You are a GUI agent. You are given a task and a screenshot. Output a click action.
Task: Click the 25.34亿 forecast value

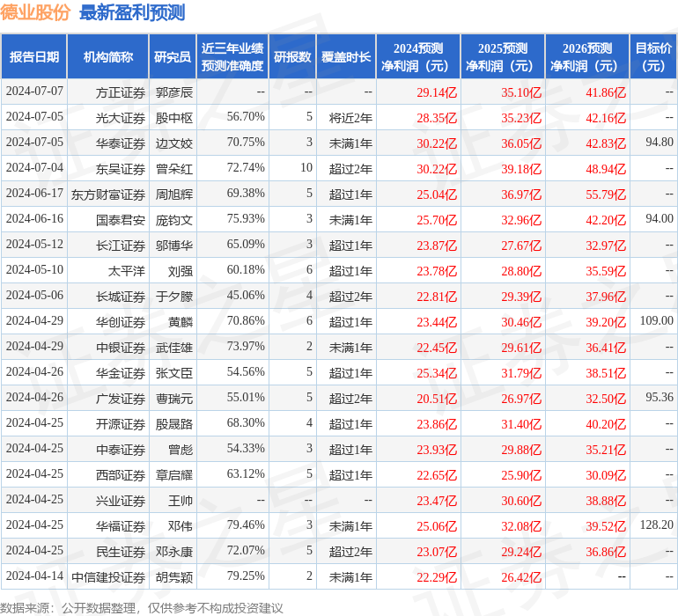coord(437,373)
